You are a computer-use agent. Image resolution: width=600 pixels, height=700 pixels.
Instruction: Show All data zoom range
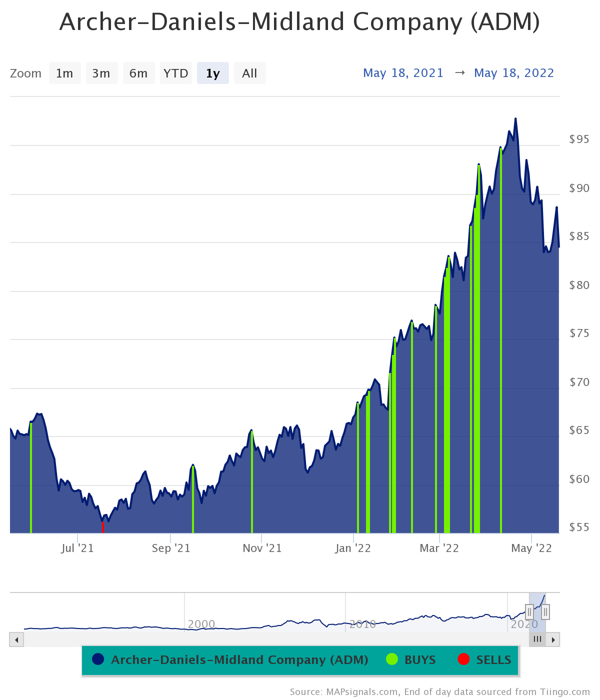(x=249, y=73)
